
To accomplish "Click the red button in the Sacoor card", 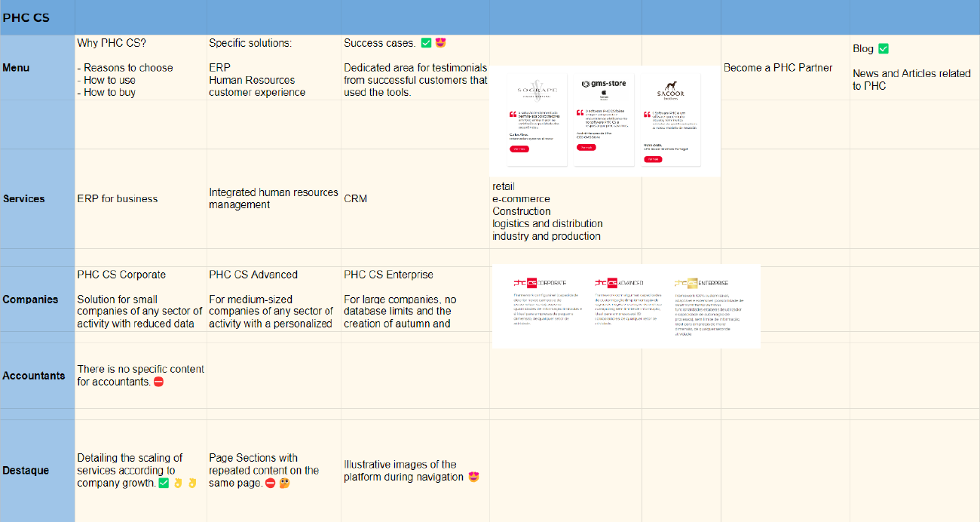I will tap(653, 159).
